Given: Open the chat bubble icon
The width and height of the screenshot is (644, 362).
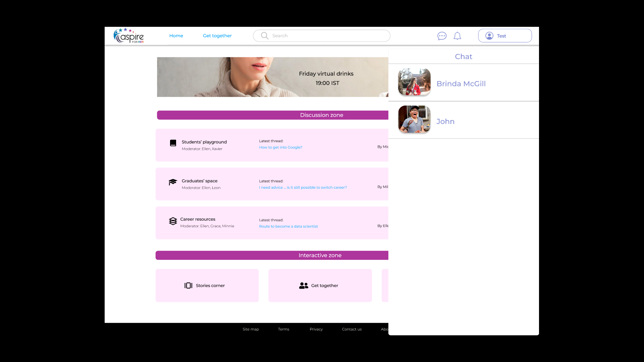Looking at the screenshot, I should (x=442, y=36).
